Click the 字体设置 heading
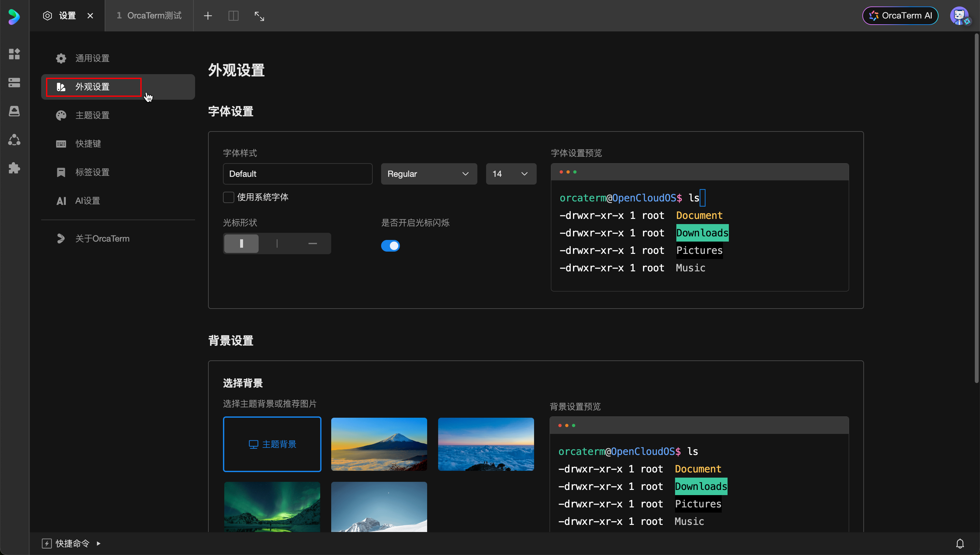The image size is (980, 555). (x=231, y=111)
